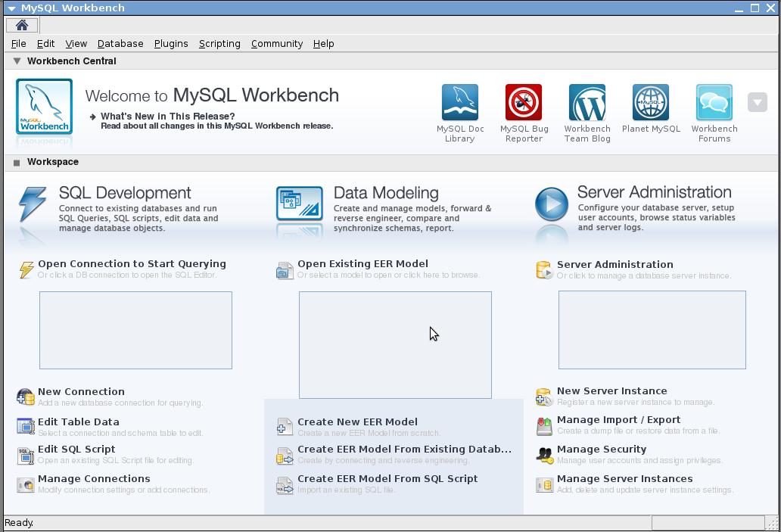
Task: Collapse the Workbench Central section
Action: coord(18,61)
